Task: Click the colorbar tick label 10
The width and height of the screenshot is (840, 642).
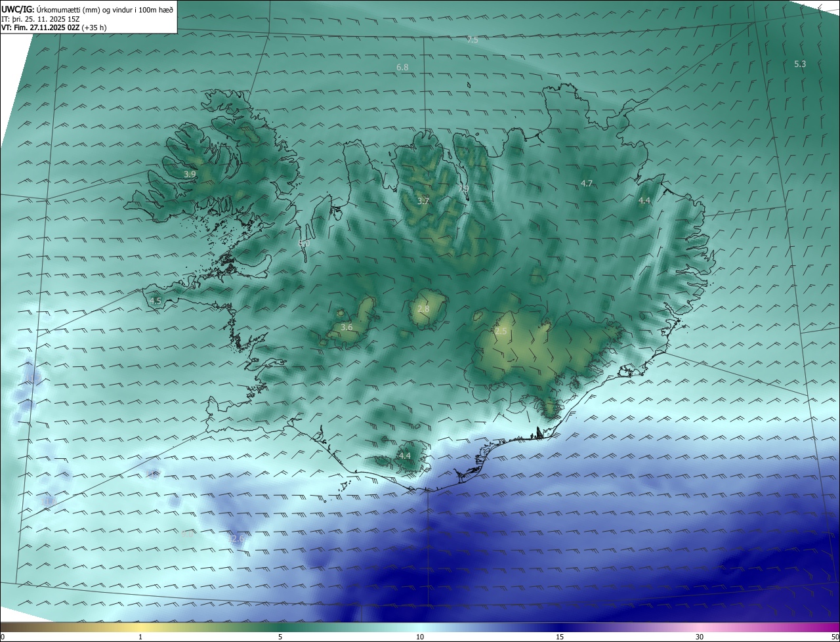Action: click(x=420, y=637)
